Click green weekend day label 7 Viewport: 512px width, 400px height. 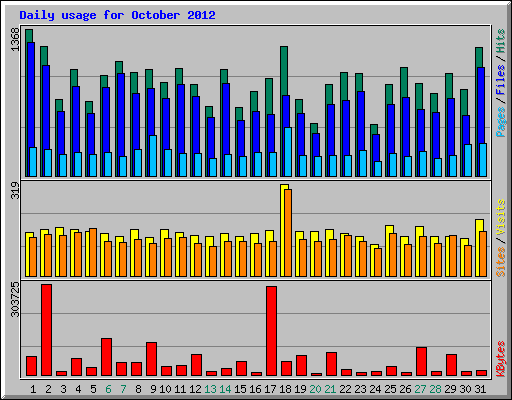pyautogui.click(x=123, y=389)
